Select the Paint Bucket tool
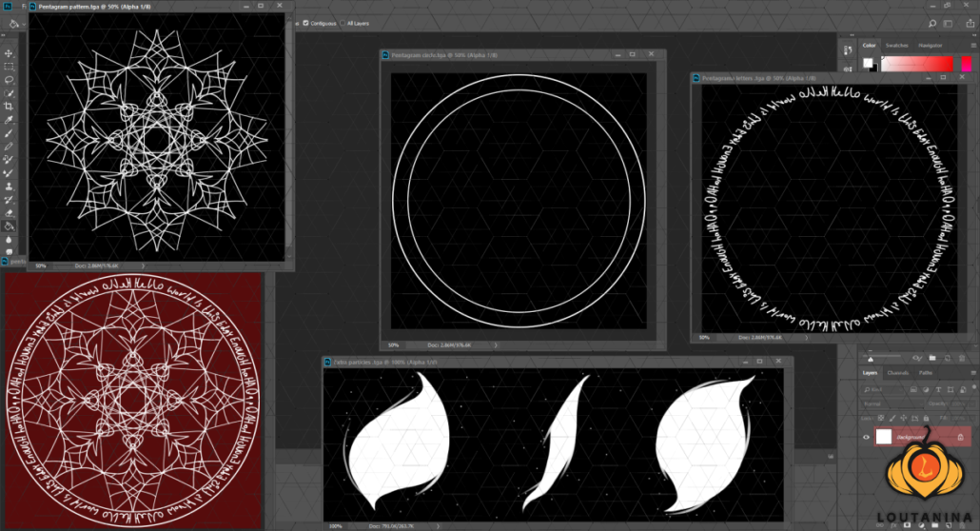Viewport: 980px width, 531px height. click(10, 226)
